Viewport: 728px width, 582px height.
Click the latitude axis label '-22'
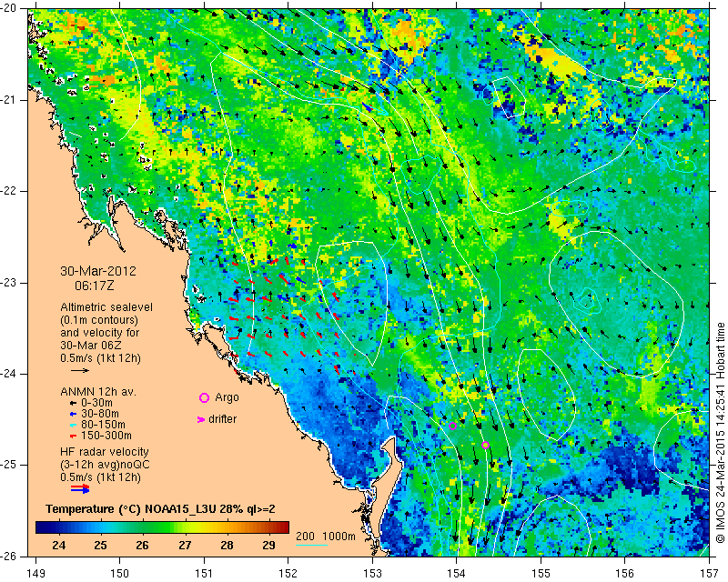tap(9, 191)
